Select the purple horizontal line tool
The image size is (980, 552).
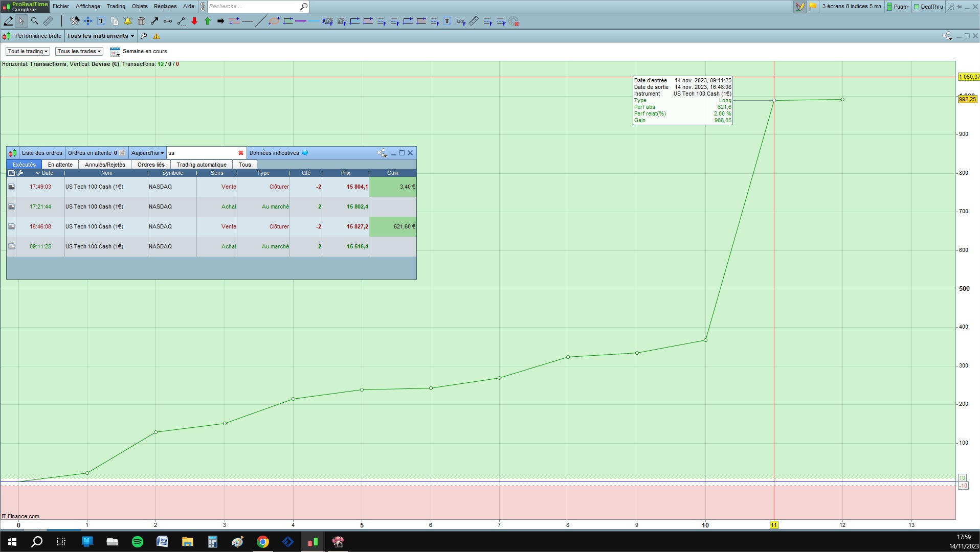tap(301, 21)
